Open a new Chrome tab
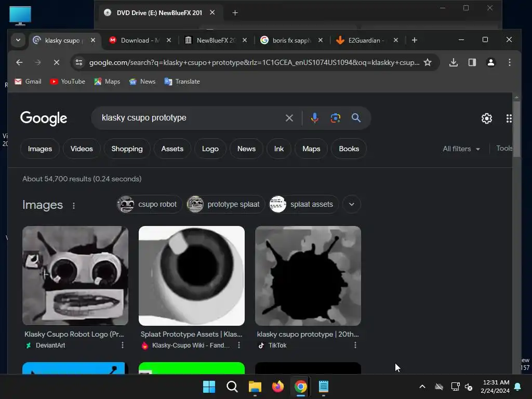The image size is (532, 399). point(414,40)
